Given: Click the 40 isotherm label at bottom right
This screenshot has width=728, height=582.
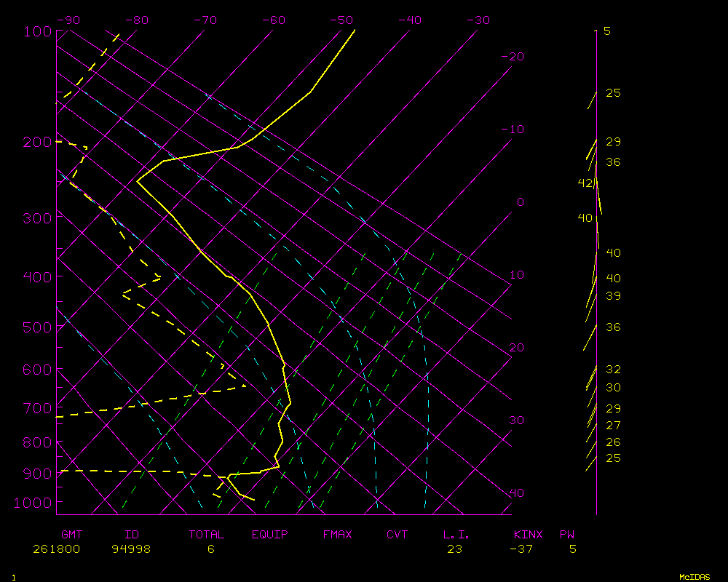Looking at the screenshot, I should click(516, 493).
